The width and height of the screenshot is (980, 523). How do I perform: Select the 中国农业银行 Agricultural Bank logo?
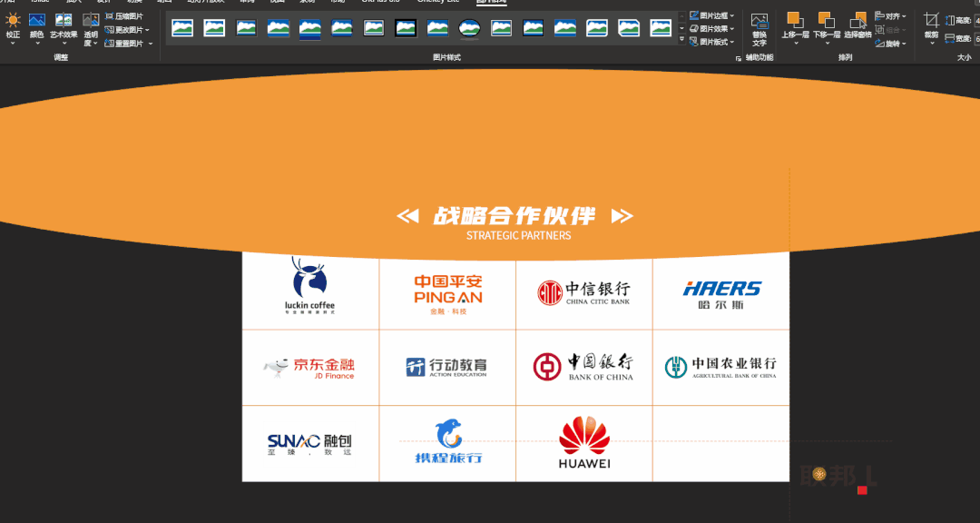720,367
